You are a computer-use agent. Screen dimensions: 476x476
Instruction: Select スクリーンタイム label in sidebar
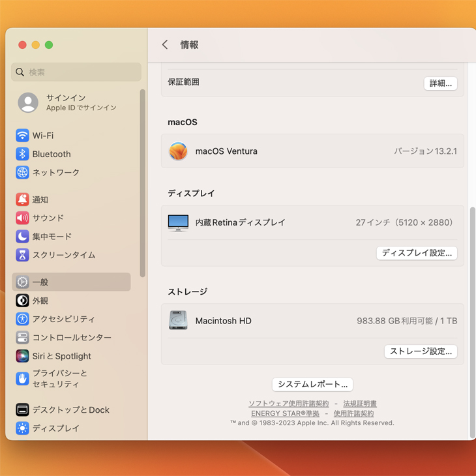[x=64, y=255]
